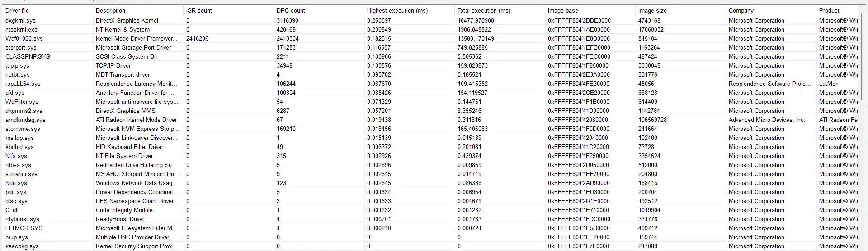Click the DPC count value 3116390
The image size is (868, 251).
pos(288,20)
